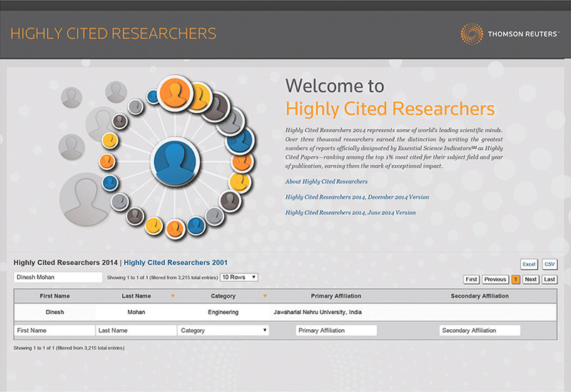The image size is (571, 392).
Task: Click the Category column header
Action: point(223,296)
